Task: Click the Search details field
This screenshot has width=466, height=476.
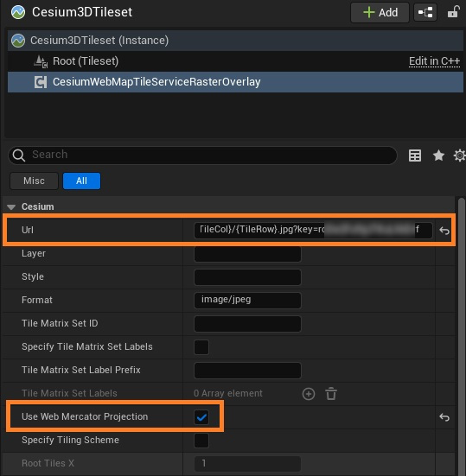Action: pyautogui.click(x=202, y=155)
